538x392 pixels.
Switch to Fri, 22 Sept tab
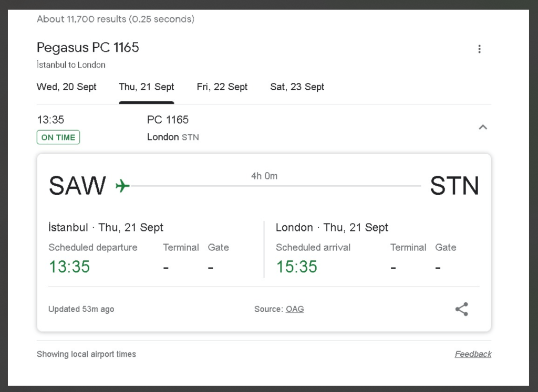pyautogui.click(x=222, y=87)
